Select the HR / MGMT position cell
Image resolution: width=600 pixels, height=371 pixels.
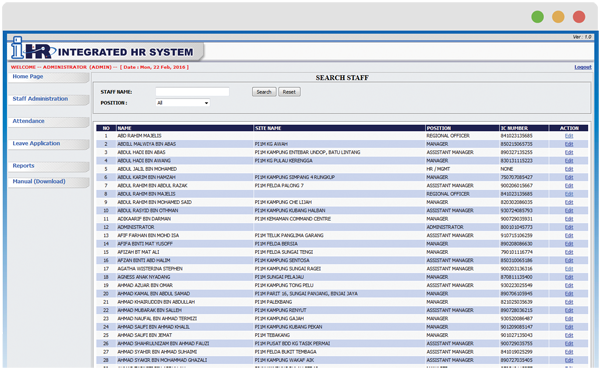[x=438, y=169]
